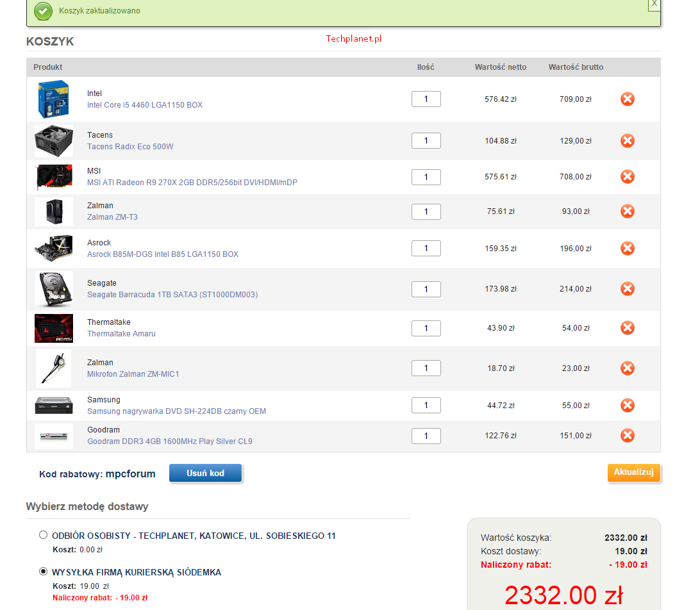Open MSI graphics card thumbnail
Image resolution: width=700 pixels, height=610 pixels.
[x=54, y=177]
